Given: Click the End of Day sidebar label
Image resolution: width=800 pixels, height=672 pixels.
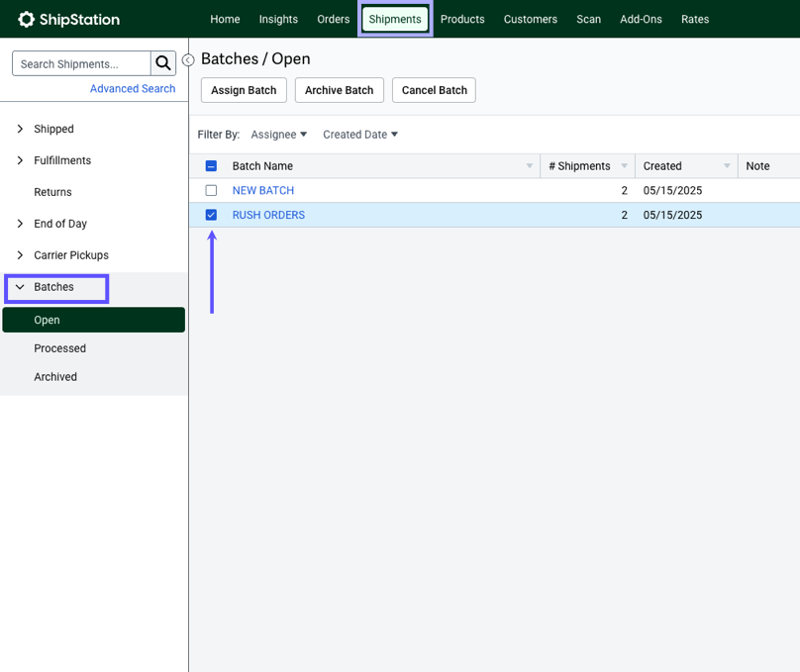Looking at the screenshot, I should coord(60,224).
